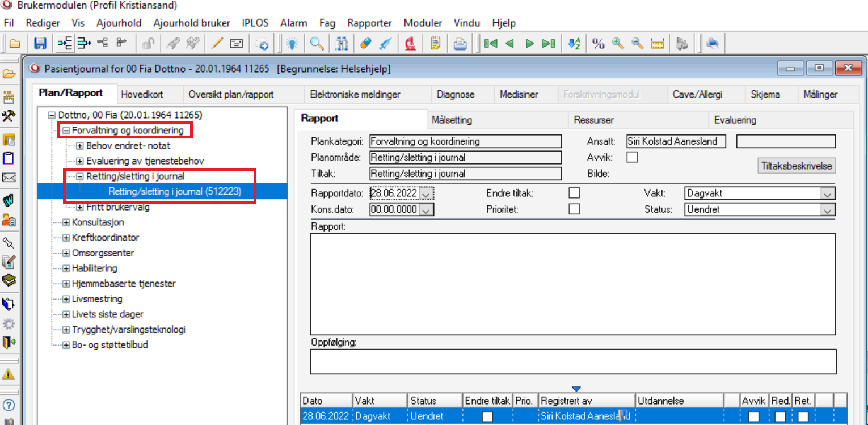Toggle Endre tiltak checkbox in table row
This screenshot has height=425, width=868.
487,416
